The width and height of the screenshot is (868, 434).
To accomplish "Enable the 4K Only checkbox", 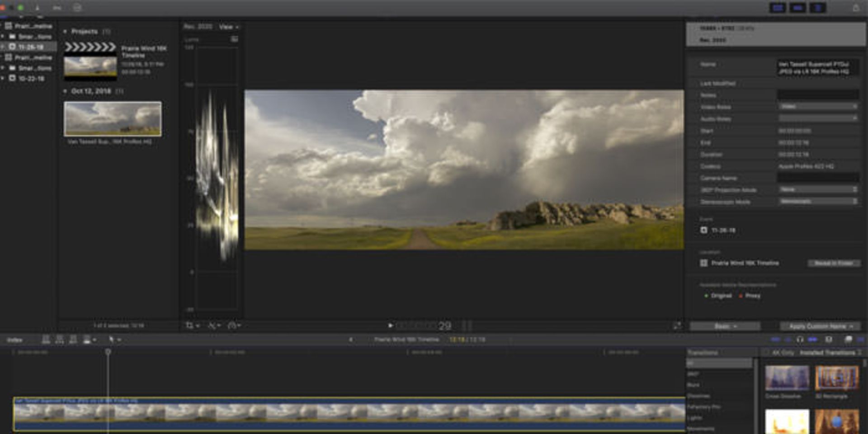I will [765, 353].
